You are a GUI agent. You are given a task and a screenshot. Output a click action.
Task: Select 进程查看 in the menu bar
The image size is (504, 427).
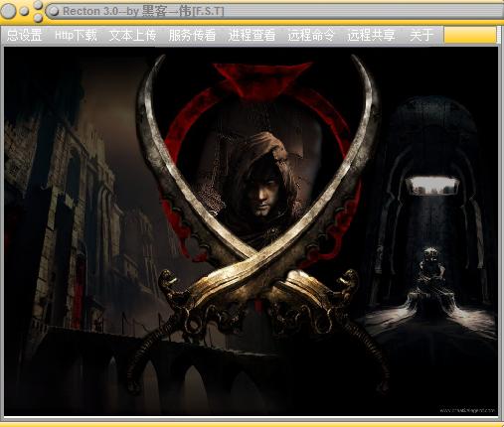[x=252, y=35]
